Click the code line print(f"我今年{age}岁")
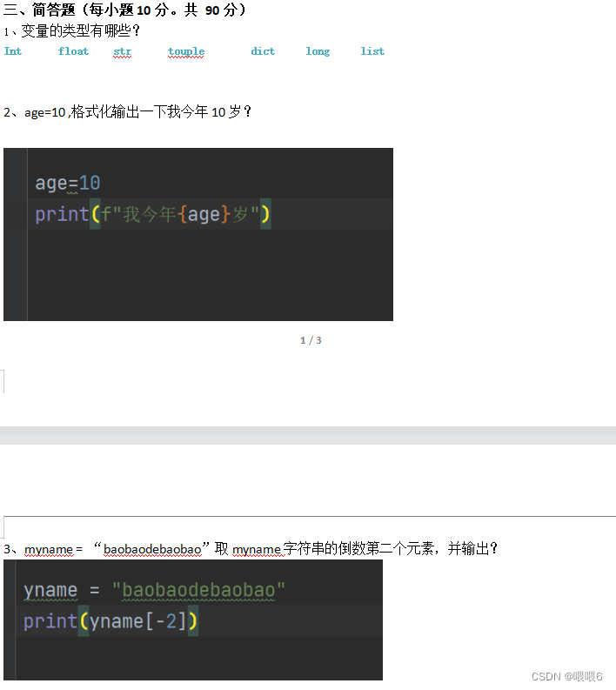 152,214
